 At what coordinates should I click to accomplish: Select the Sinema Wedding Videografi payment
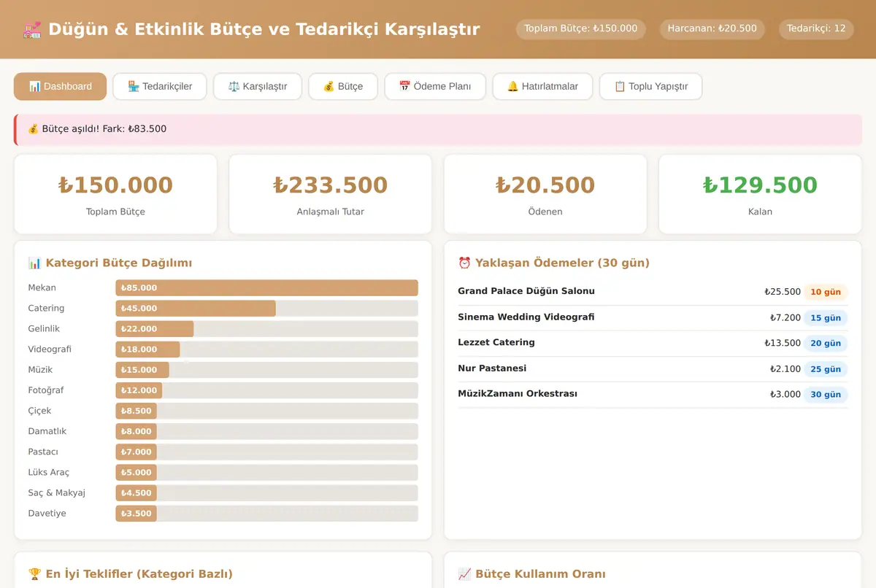coord(653,317)
